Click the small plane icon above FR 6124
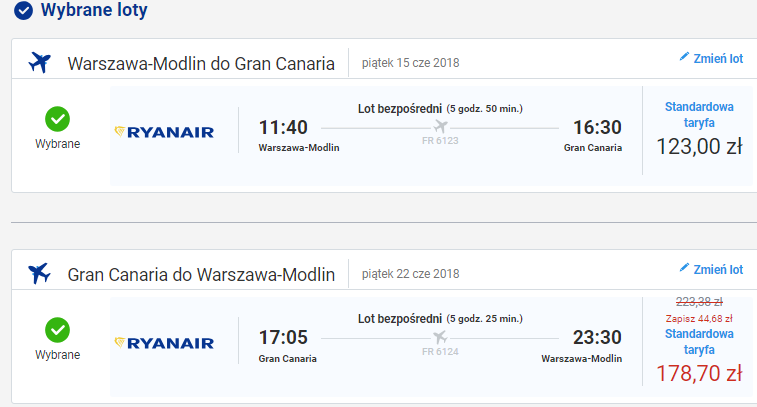Viewport: 757px width, 407px height. (440, 337)
